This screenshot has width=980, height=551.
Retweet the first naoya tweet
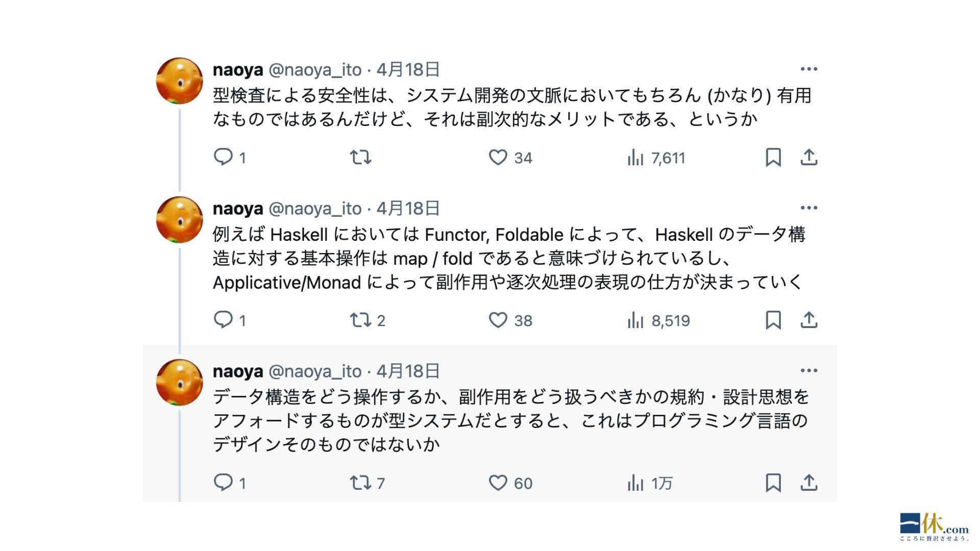(x=360, y=157)
